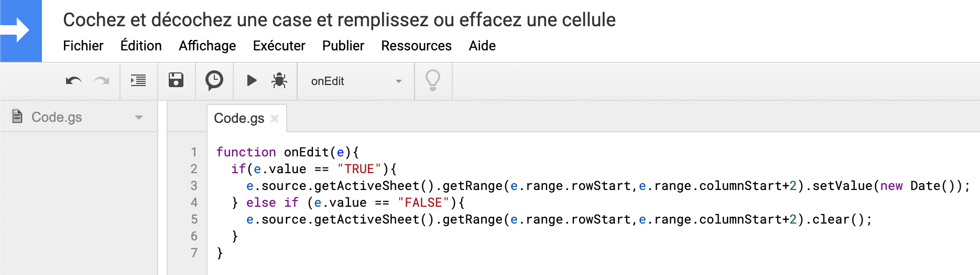Run the selected function with the play icon
The image size is (980, 275).
coord(252,81)
